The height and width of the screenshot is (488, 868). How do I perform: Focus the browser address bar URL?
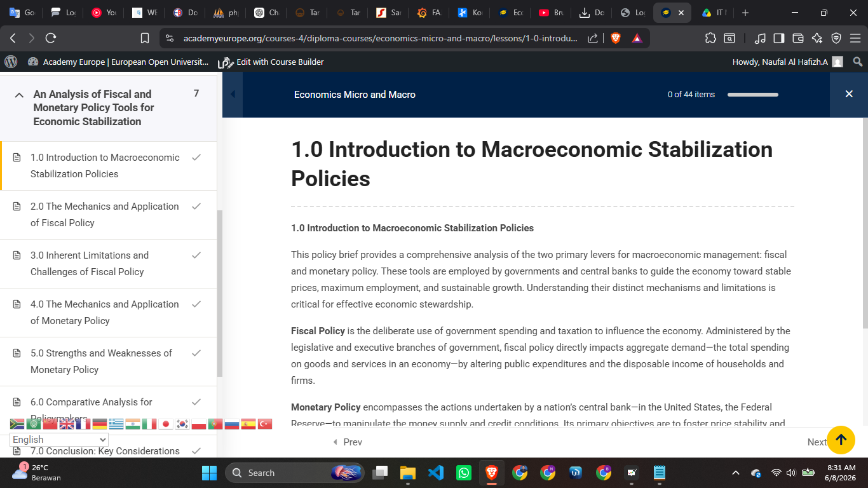click(x=380, y=38)
